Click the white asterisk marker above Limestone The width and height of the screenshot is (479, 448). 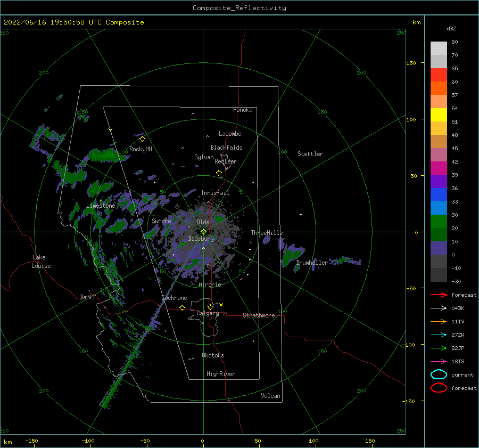101,201
